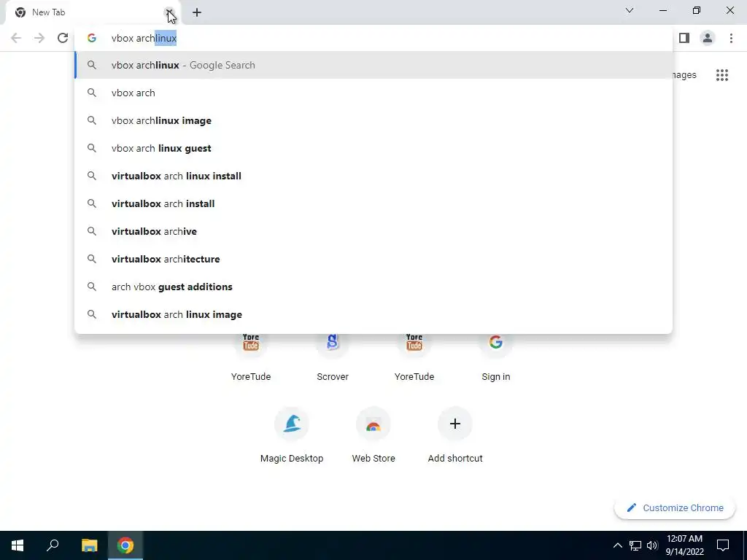Open File Explorer from taskbar
The image size is (747, 560).
click(x=89, y=545)
